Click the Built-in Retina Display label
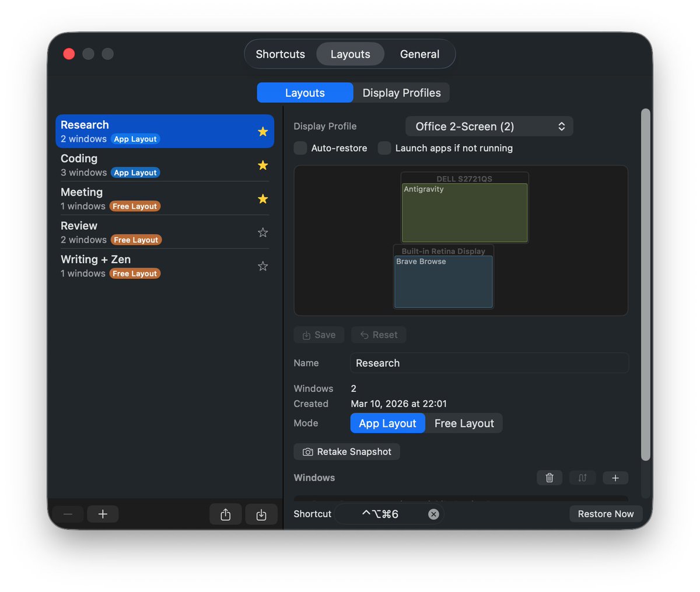Viewport: 700px width, 592px height. 443,251
